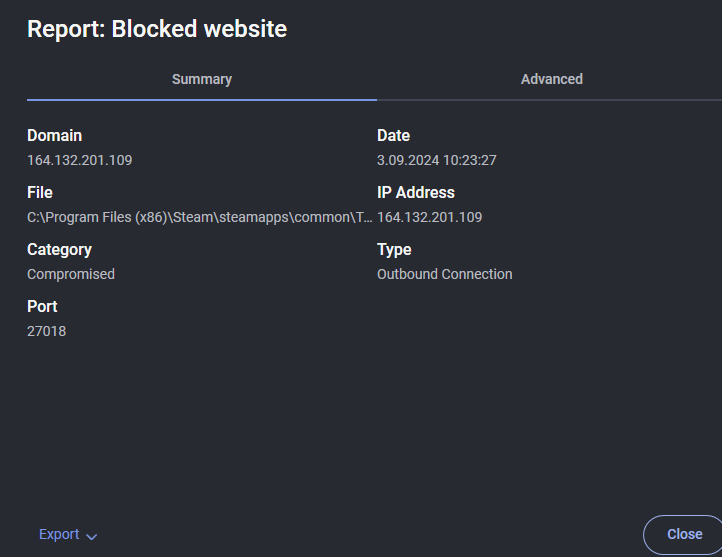722x557 pixels.
Task: Click the File field label
Action: pyautogui.click(x=40, y=192)
